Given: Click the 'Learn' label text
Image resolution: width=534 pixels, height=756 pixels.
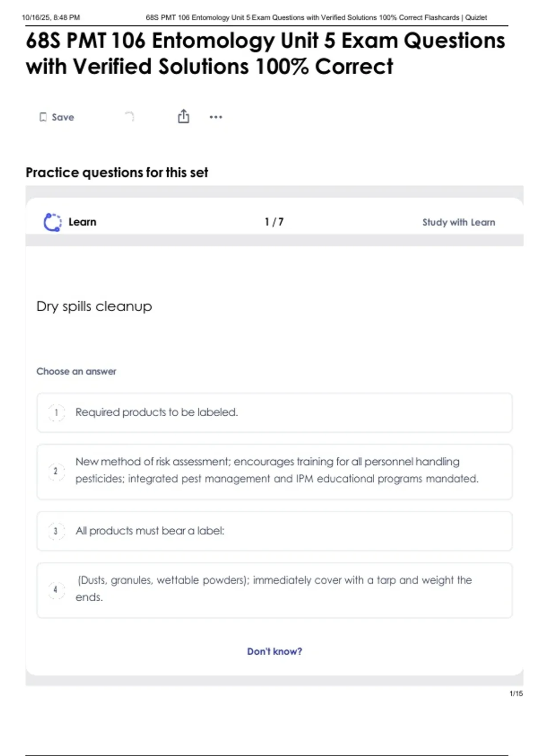Looking at the screenshot, I should pyautogui.click(x=82, y=222).
